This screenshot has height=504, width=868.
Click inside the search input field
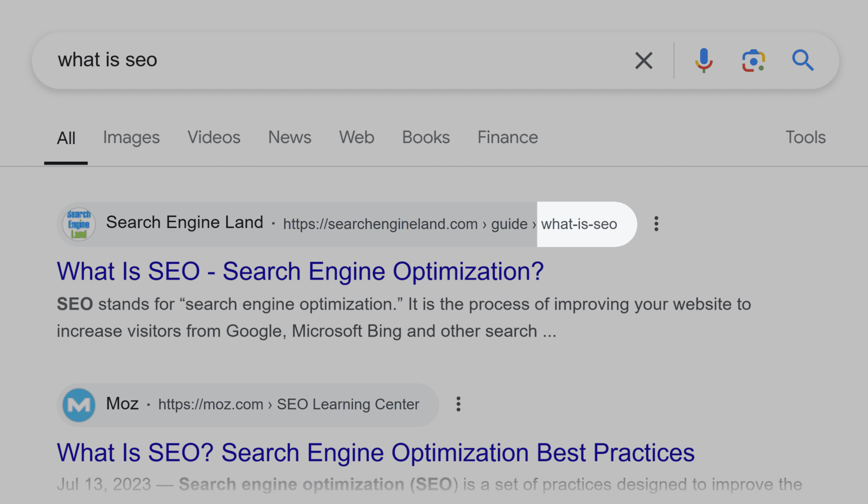[x=325, y=60]
